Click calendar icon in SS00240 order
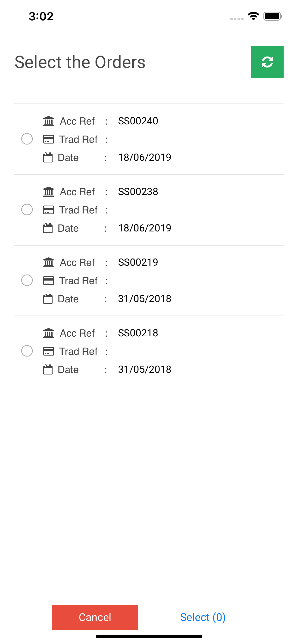The image size is (298, 644). pyautogui.click(x=48, y=157)
